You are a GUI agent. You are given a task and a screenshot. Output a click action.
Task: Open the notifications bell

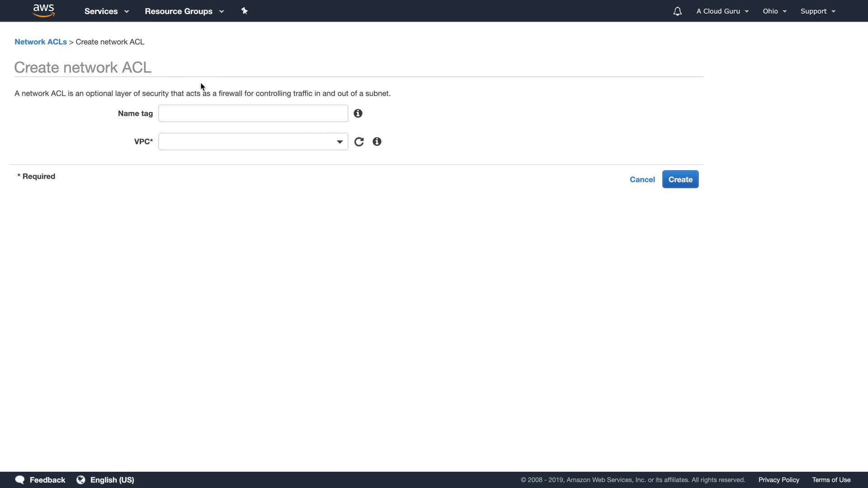(677, 11)
